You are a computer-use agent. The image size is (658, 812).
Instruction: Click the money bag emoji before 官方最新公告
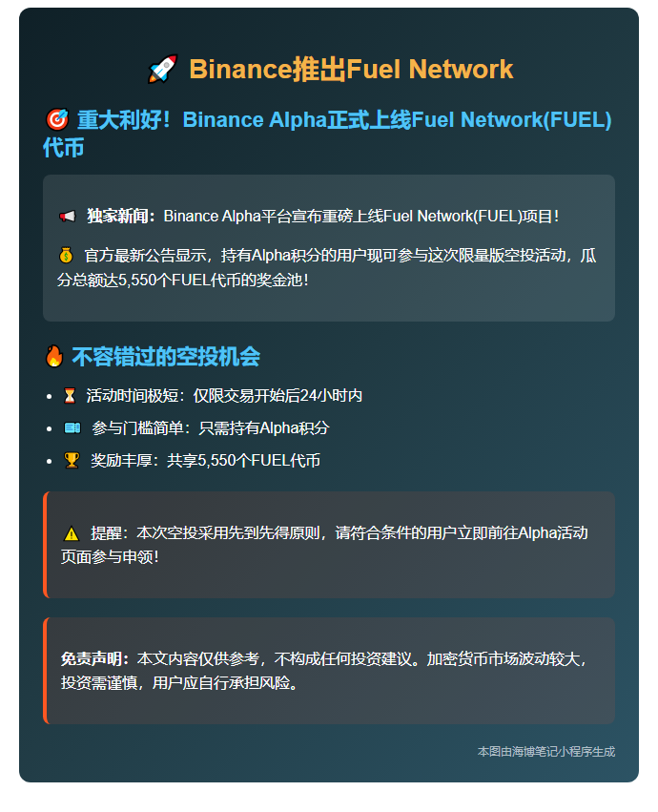point(66,255)
